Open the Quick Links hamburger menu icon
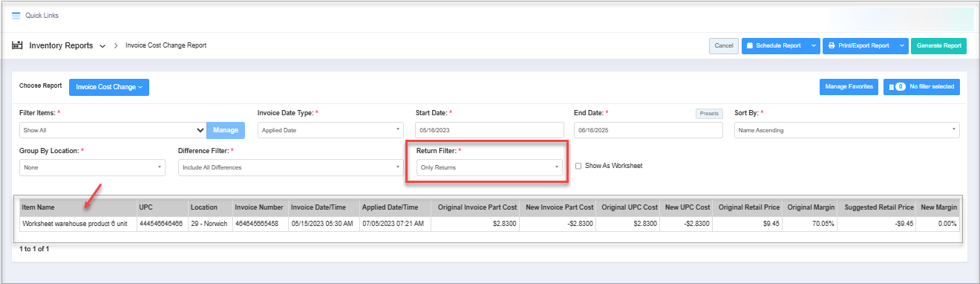This screenshot has width=980, height=284. pos(16,16)
